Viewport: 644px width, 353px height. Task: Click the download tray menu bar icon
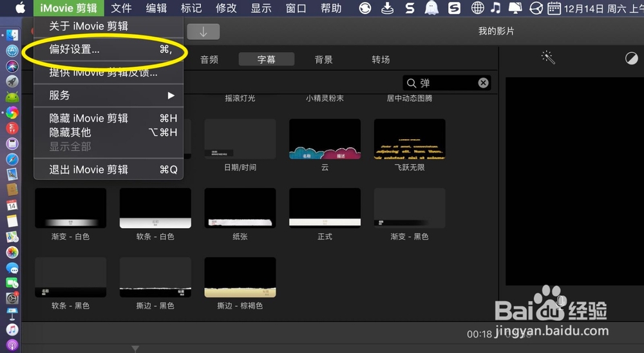coord(387,8)
